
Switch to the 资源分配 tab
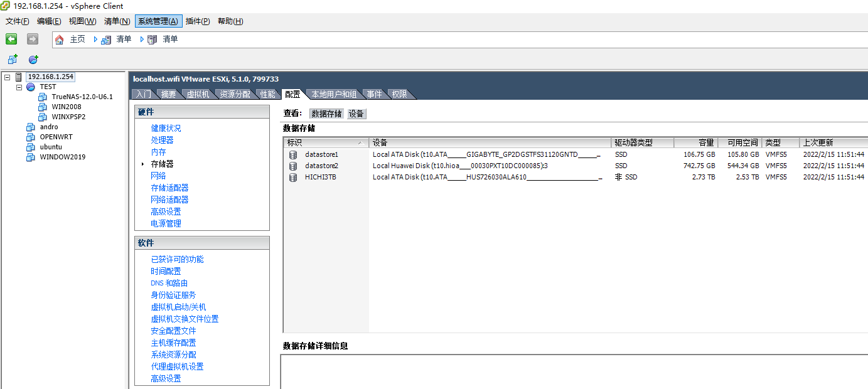point(235,94)
